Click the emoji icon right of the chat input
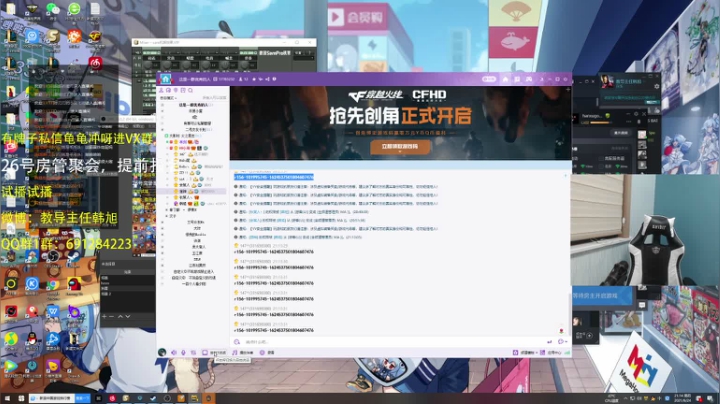The height and width of the screenshot is (404, 720). pos(561,342)
